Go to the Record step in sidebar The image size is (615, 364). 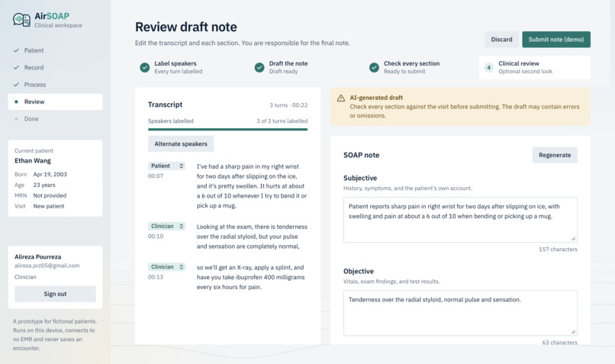55,67
